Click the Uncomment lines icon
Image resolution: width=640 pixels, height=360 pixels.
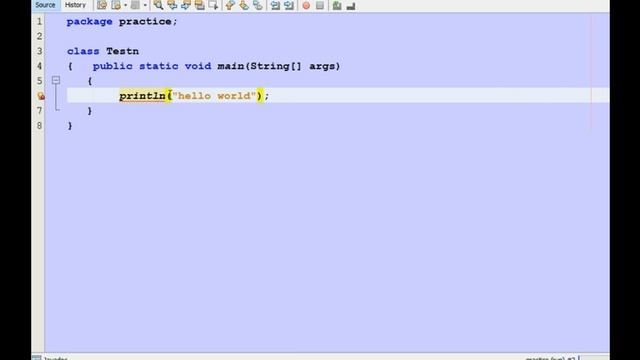[x=351, y=6]
